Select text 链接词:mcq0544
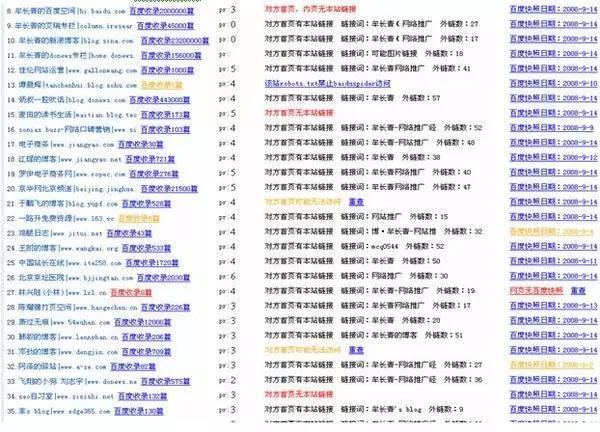The height and width of the screenshot is (432, 600). [369, 246]
